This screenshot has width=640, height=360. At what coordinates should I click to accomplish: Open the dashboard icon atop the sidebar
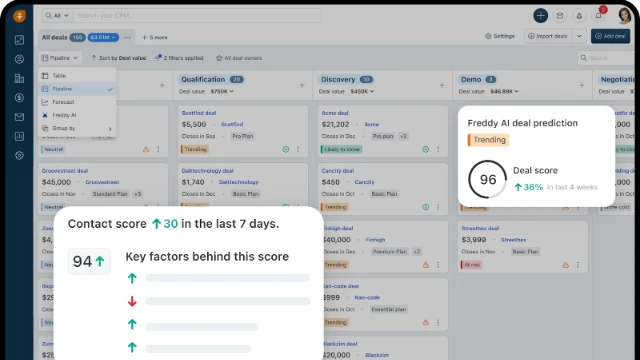point(19,40)
